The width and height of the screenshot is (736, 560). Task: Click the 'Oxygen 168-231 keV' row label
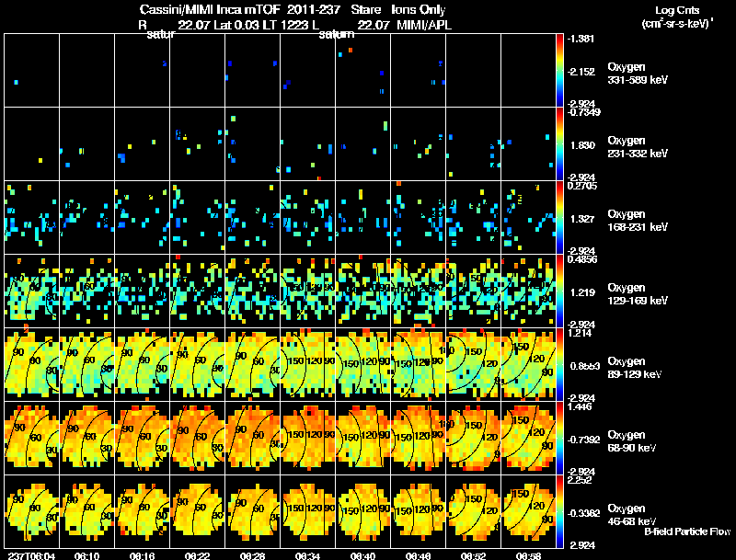click(638, 221)
